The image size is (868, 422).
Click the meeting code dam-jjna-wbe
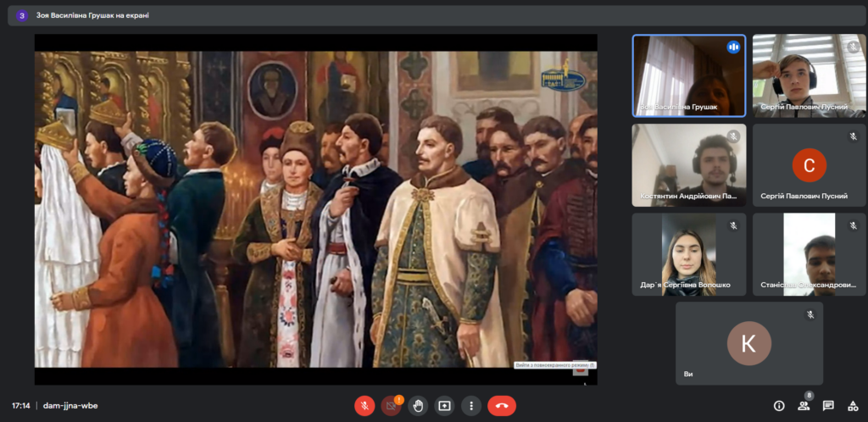coord(70,406)
